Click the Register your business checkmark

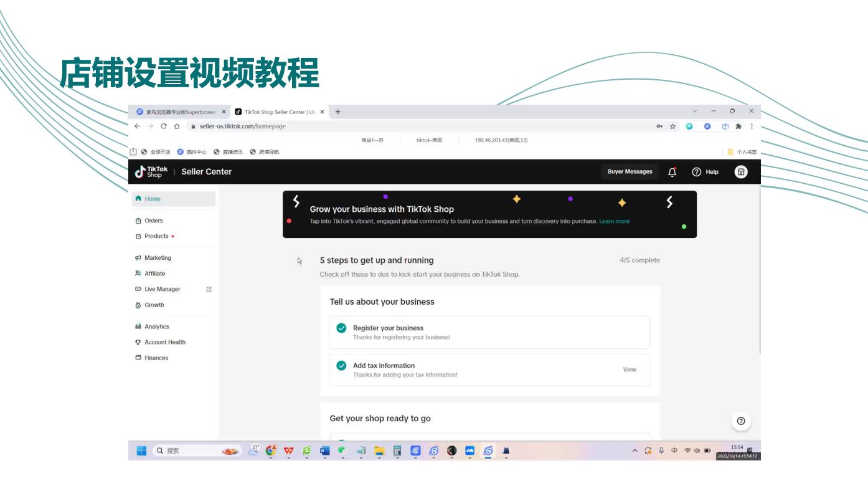pos(341,328)
